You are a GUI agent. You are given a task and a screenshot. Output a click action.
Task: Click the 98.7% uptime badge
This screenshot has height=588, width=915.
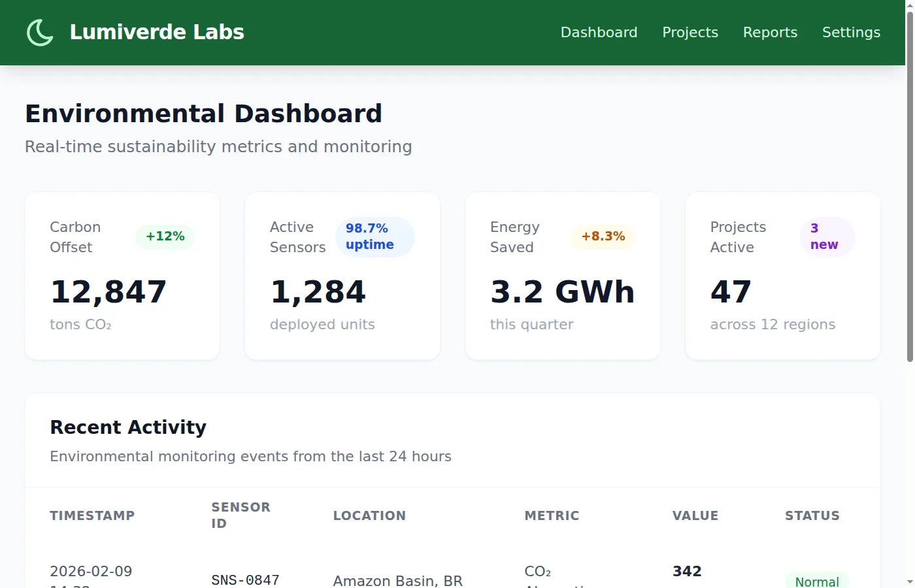pos(374,237)
